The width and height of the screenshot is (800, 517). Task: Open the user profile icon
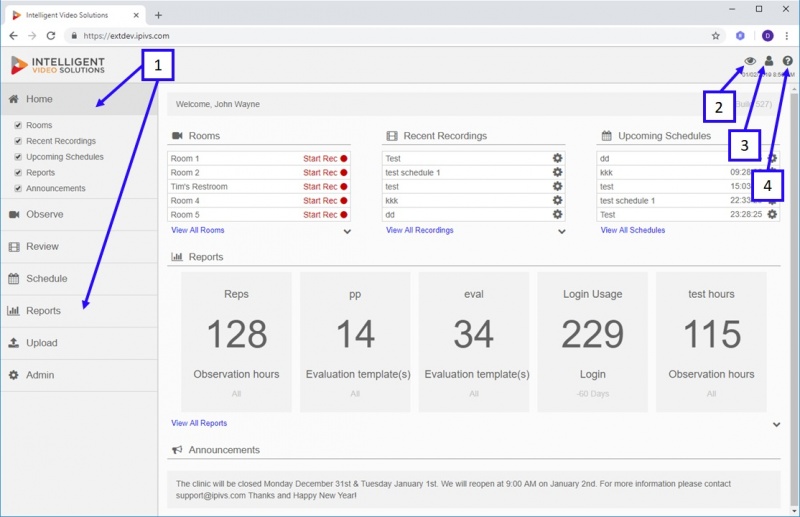click(769, 61)
